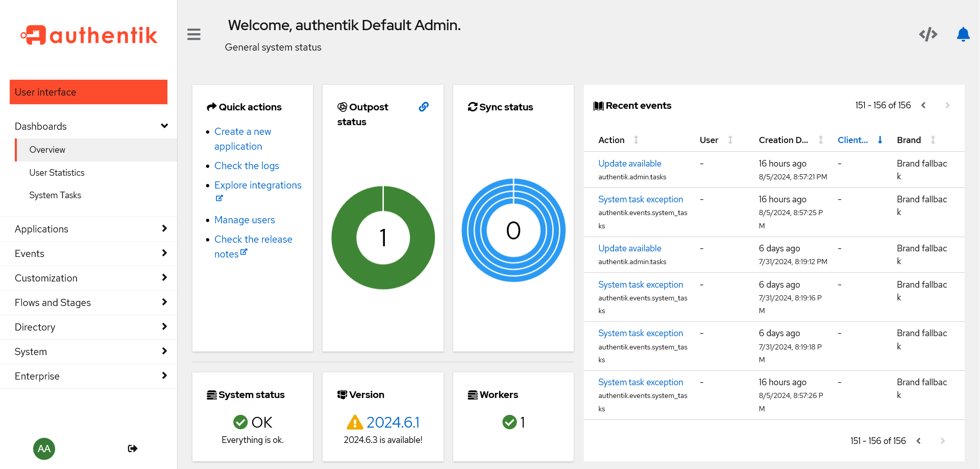Screen dimensions: 980x469
Task: Expand the Applications sidebar section
Action: [89, 229]
